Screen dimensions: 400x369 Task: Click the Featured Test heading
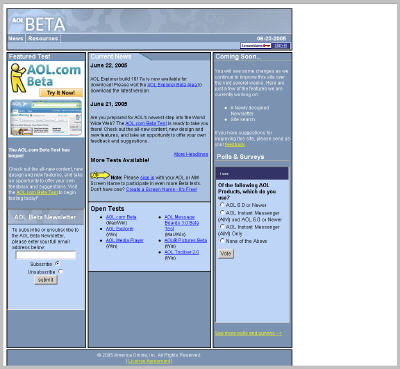click(x=30, y=57)
